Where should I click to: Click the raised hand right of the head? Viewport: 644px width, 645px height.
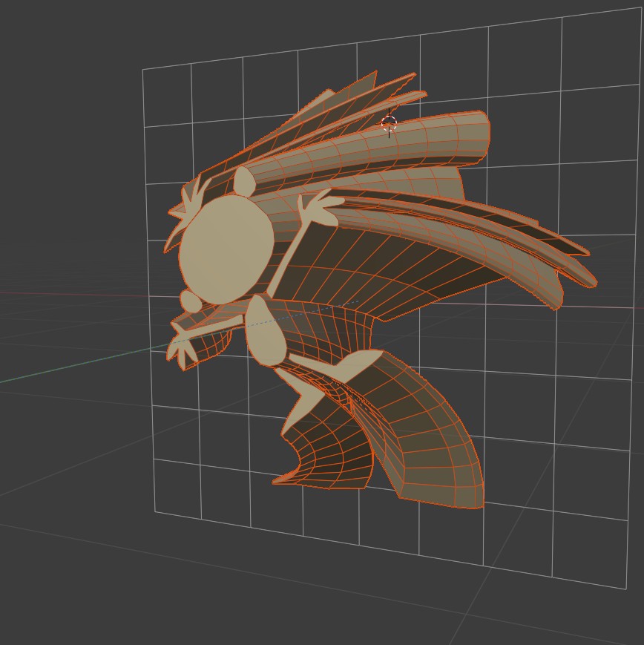click(317, 208)
